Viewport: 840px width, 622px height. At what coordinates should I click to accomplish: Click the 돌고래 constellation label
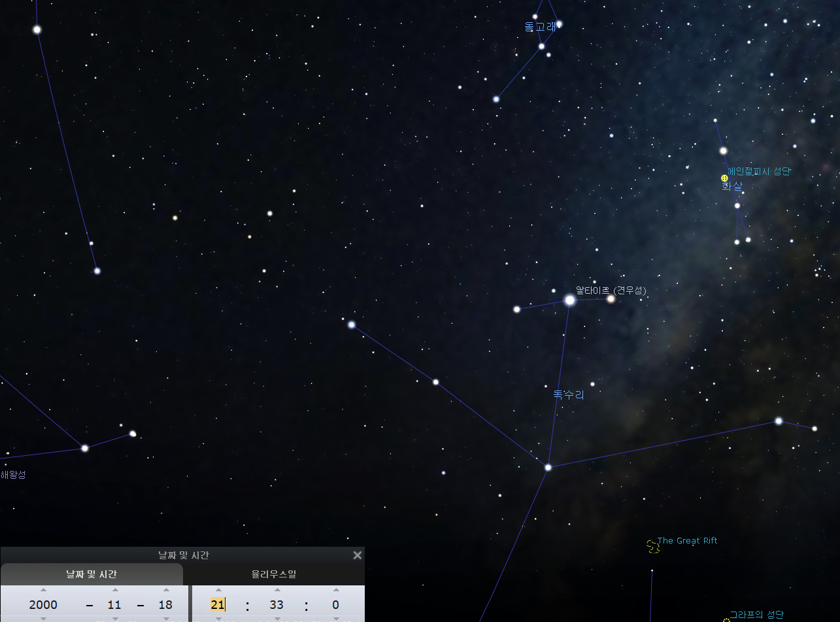(x=540, y=27)
